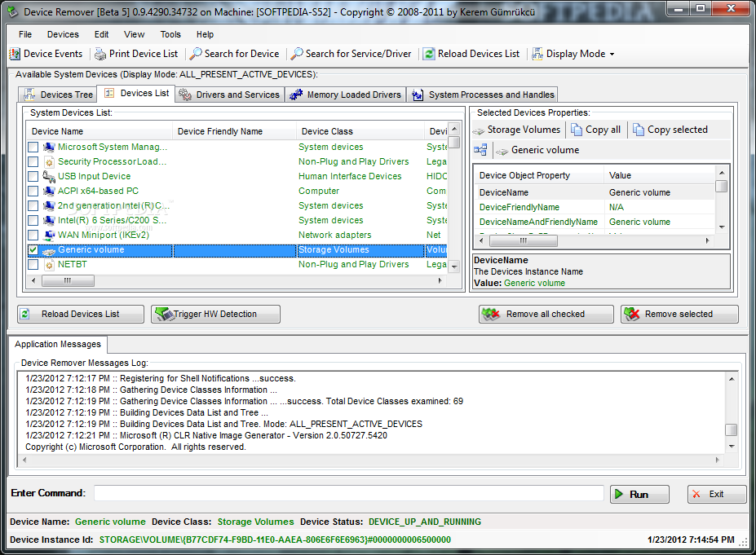The height and width of the screenshot is (555, 756).
Task: Switch to Drivers and Services tab
Action: point(229,95)
